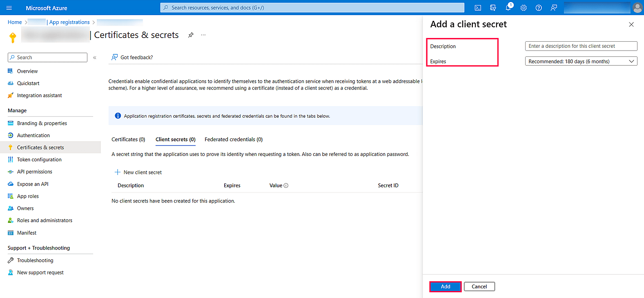Switch to the Federated credentials (0) tab
Screen dimensions: 644x298
(x=234, y=140)
